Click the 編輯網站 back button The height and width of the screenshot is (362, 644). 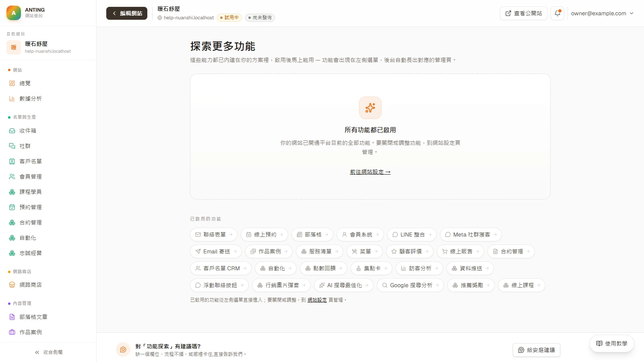click(127, 13)
